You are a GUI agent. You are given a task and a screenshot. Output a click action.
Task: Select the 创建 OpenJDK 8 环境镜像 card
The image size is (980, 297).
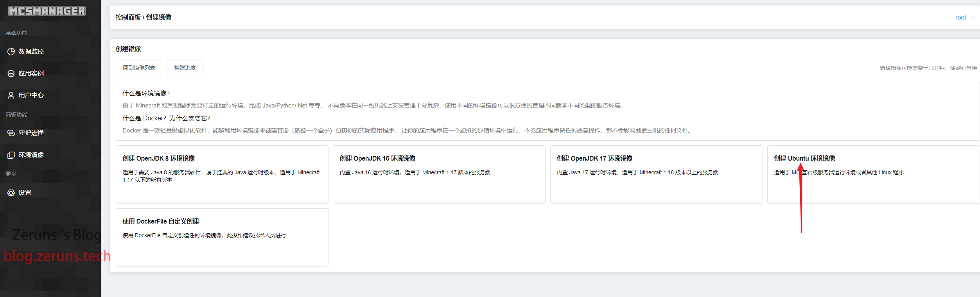tap(222, 174)
